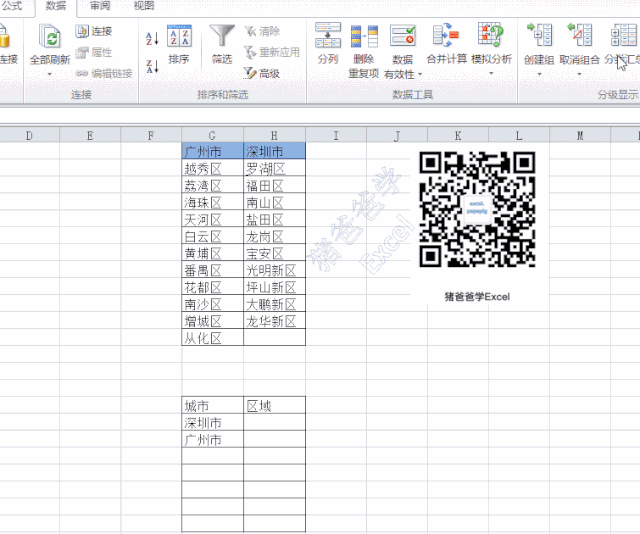
Task: Select the cell 天河区
Action: tap(212, 220)
